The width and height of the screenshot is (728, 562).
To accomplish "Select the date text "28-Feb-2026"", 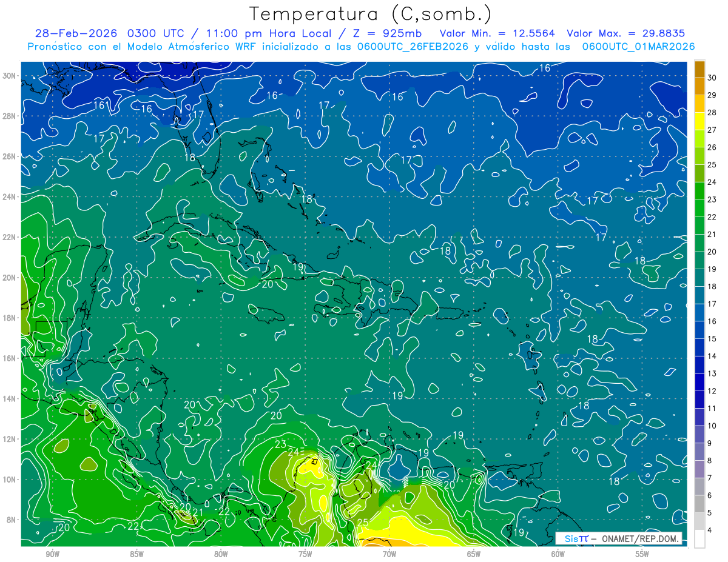I will coord(77,33).
